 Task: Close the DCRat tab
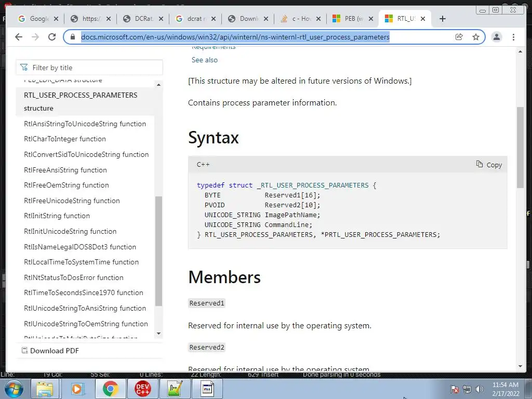[x=161, y=19]
